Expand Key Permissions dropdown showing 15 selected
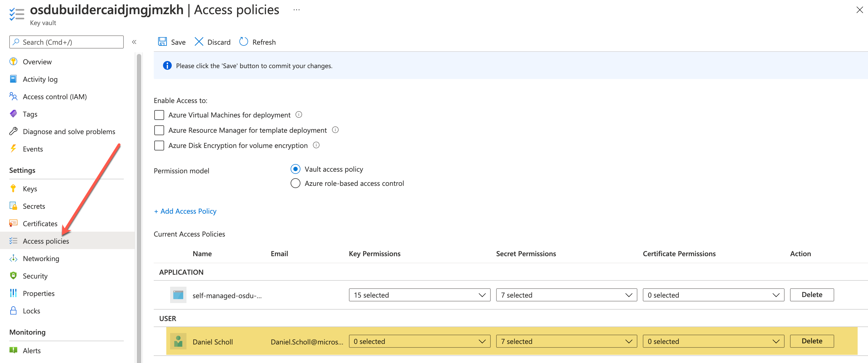Screen dimensions: 868x363 (x=419, y=295)
